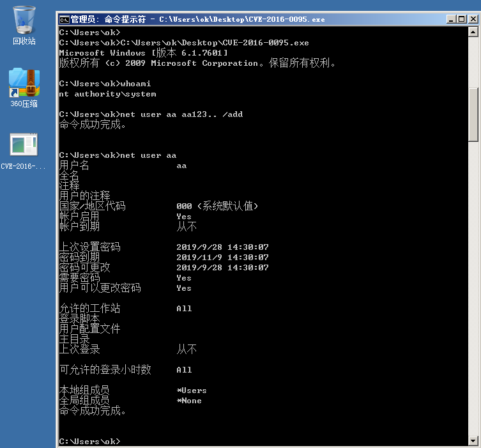Close the command prompt window

(473, 19)
